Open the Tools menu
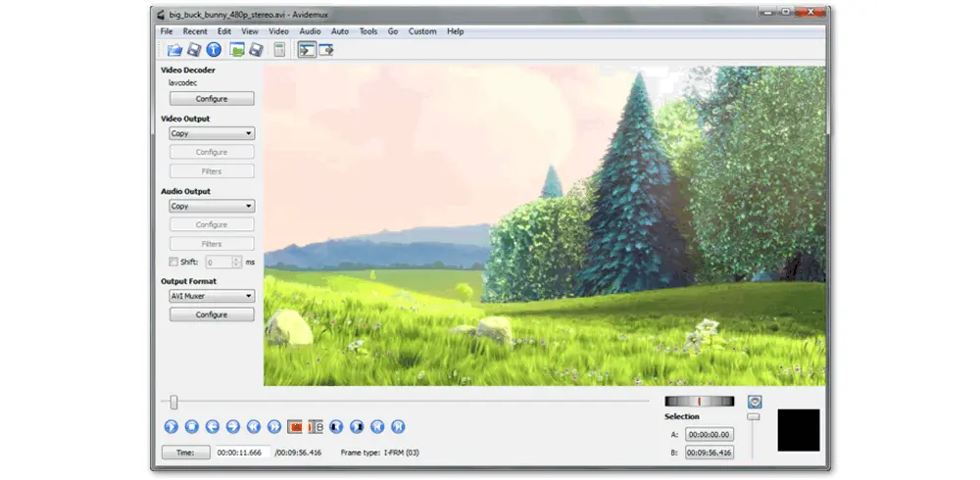 [368, 31]
